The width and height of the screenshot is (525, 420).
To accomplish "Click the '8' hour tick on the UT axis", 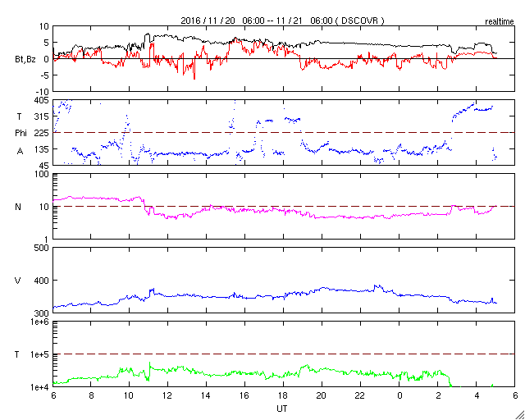I will pos(91,396).
